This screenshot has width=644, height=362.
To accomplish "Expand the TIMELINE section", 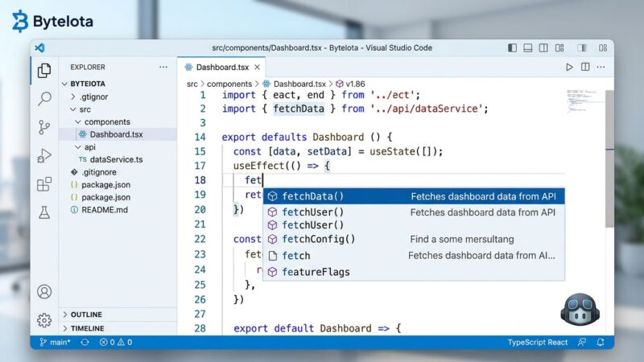I will pyautogui.click(x=118, y=328).
